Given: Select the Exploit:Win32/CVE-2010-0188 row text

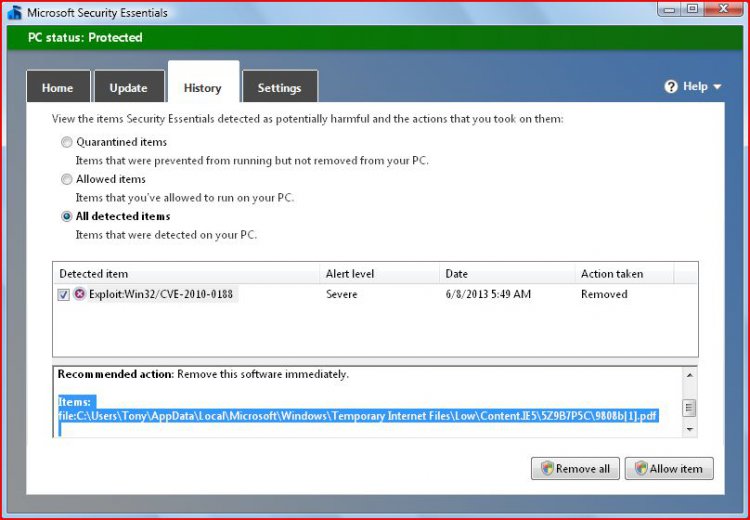Looking at the screenshot, I should point(161,294).
